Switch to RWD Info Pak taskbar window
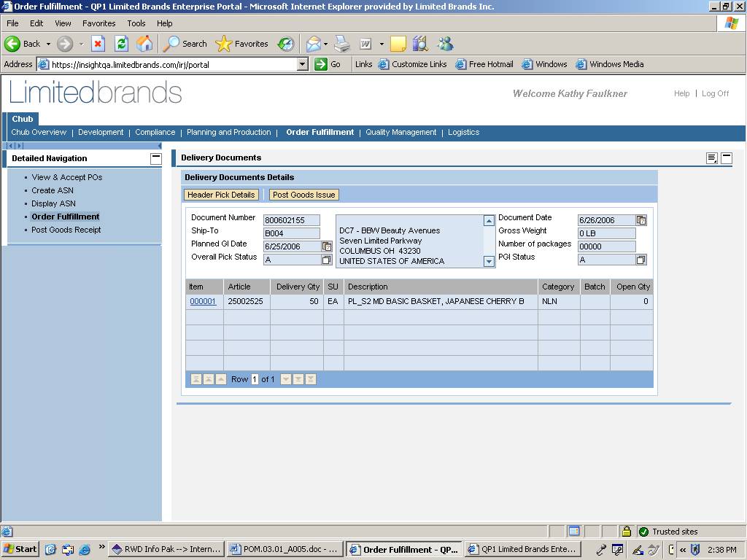This screenshot has height=560, width=747. click(x=166, y=549)
